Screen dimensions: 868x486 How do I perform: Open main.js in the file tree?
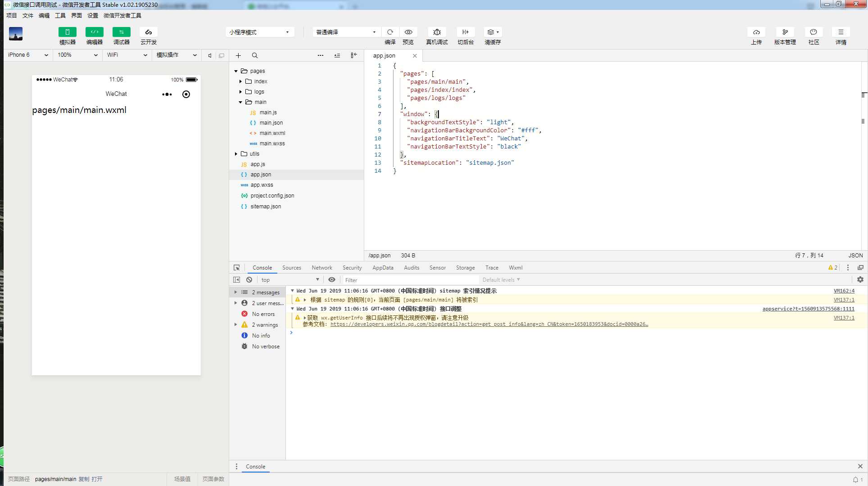[268, 112]
